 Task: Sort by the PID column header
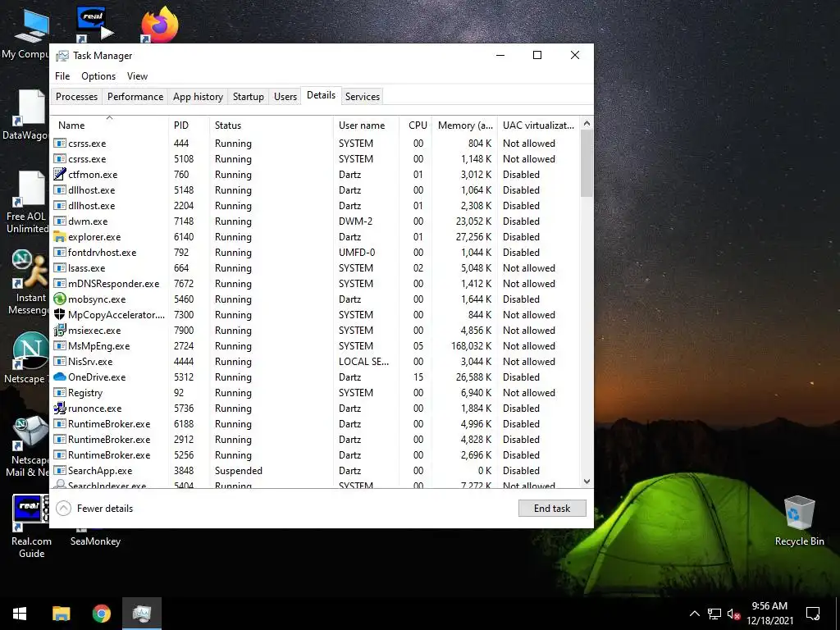tap(189, 126)
